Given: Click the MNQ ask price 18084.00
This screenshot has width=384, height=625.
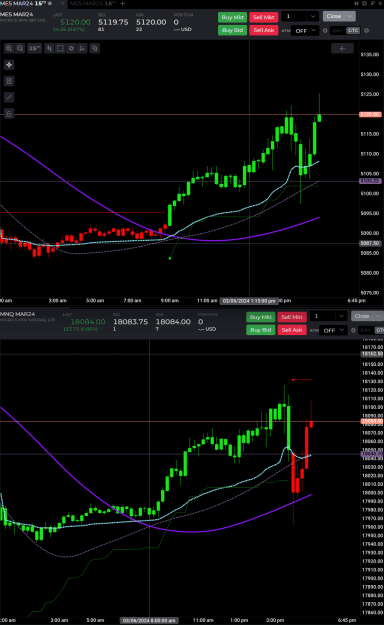Looking at the screenshot, I should pos(173,322).
